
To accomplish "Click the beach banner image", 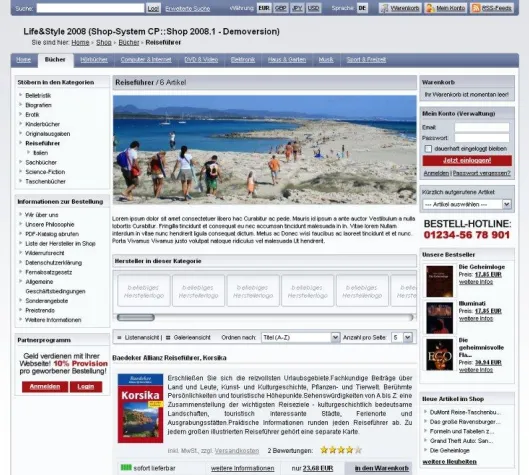I will pos(264,150).
